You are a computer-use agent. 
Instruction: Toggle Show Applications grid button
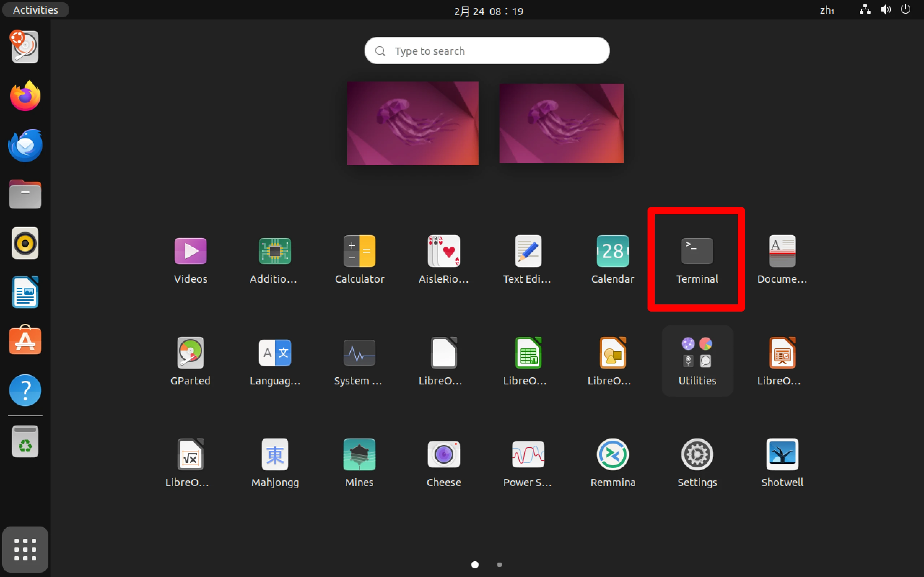(x=25, y=549)
